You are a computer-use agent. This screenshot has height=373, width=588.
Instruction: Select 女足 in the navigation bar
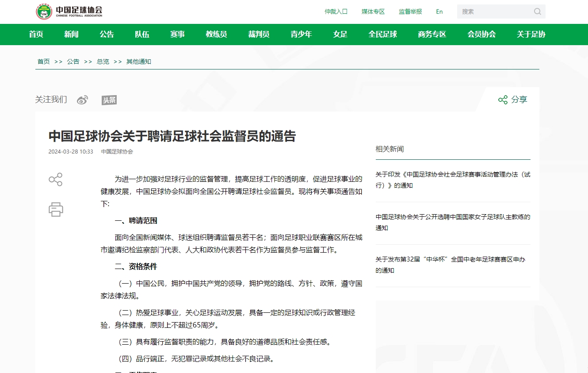340,35
